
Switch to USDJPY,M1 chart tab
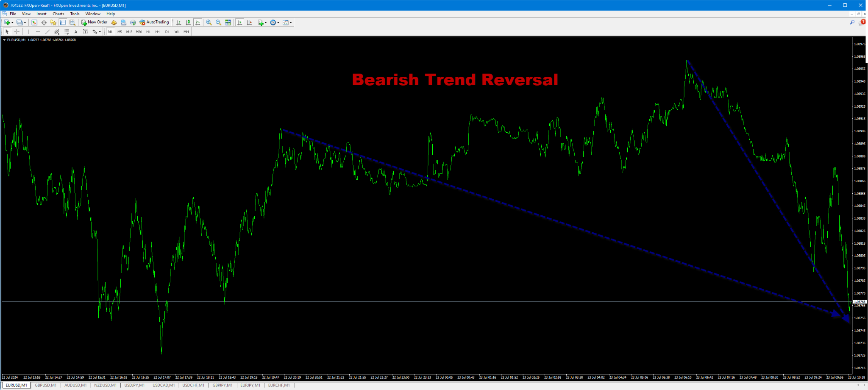pos(134,385)
